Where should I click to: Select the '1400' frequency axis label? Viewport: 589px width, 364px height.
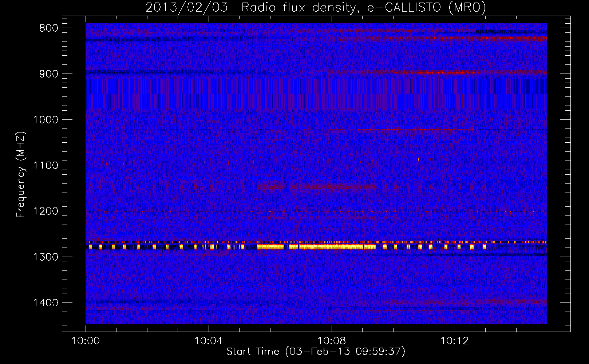pyautogui.click(x=46, y=303)
